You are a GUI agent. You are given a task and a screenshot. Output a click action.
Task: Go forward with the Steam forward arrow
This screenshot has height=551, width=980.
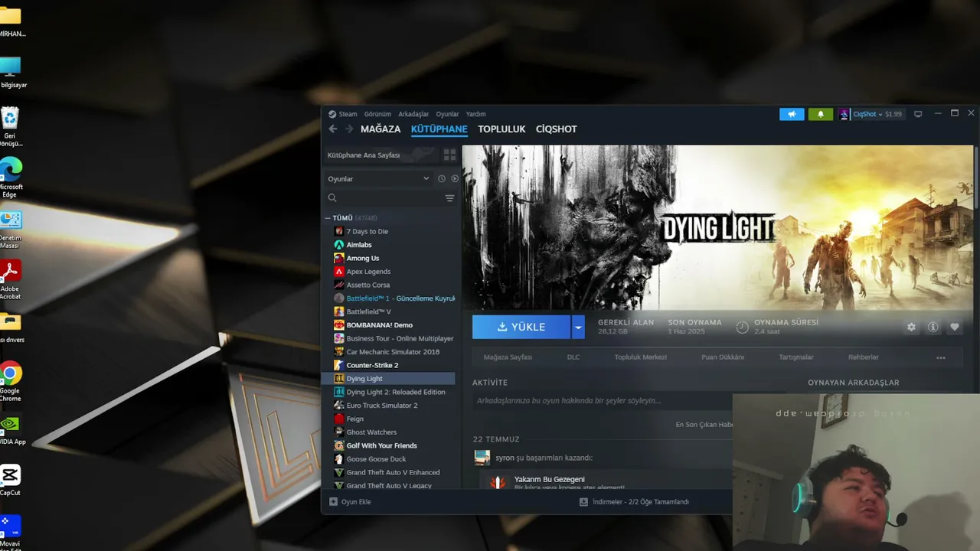click(349, 129)
